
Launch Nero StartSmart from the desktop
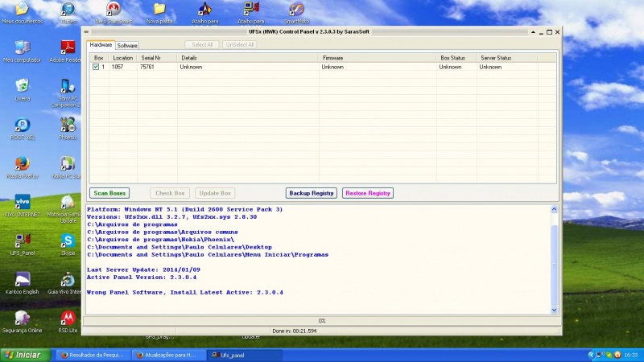click(114, 12)
